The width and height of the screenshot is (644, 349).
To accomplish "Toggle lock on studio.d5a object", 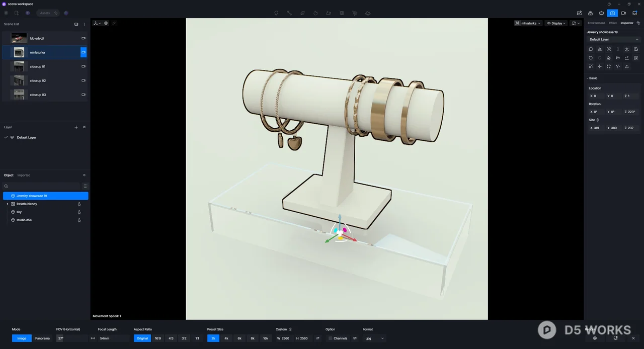I will click(79, 220).
